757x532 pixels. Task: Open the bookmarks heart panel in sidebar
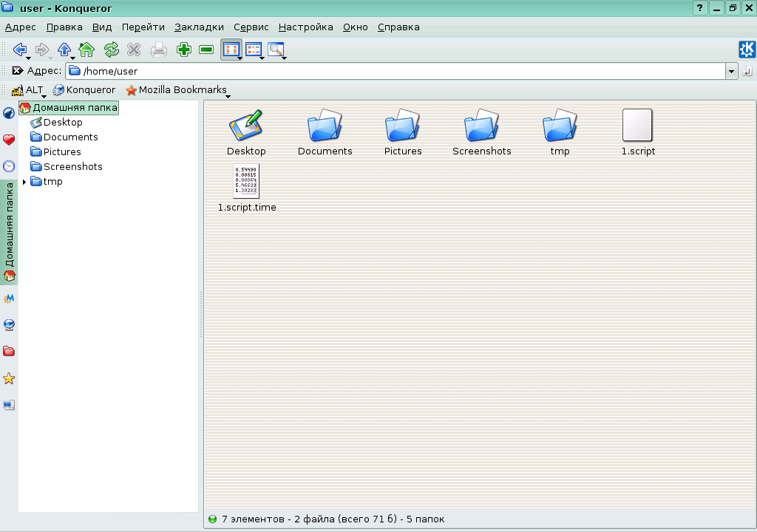(x=9, y=139)
